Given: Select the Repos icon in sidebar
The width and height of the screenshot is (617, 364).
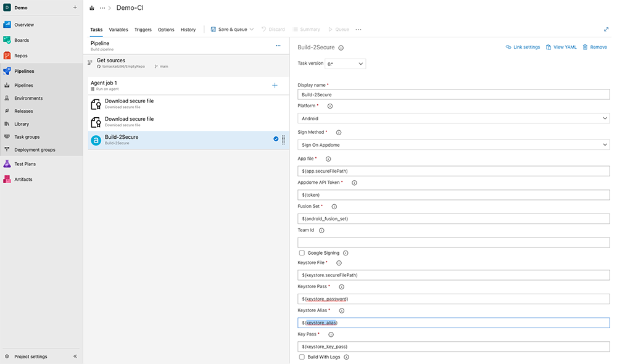Looking at the screenshot, I should [25, 55].
